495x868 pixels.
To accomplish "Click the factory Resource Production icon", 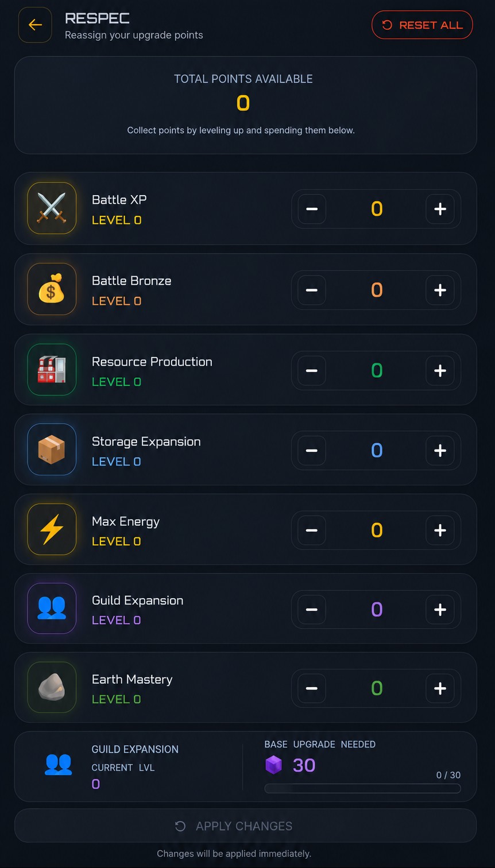I will pos(52,370).
